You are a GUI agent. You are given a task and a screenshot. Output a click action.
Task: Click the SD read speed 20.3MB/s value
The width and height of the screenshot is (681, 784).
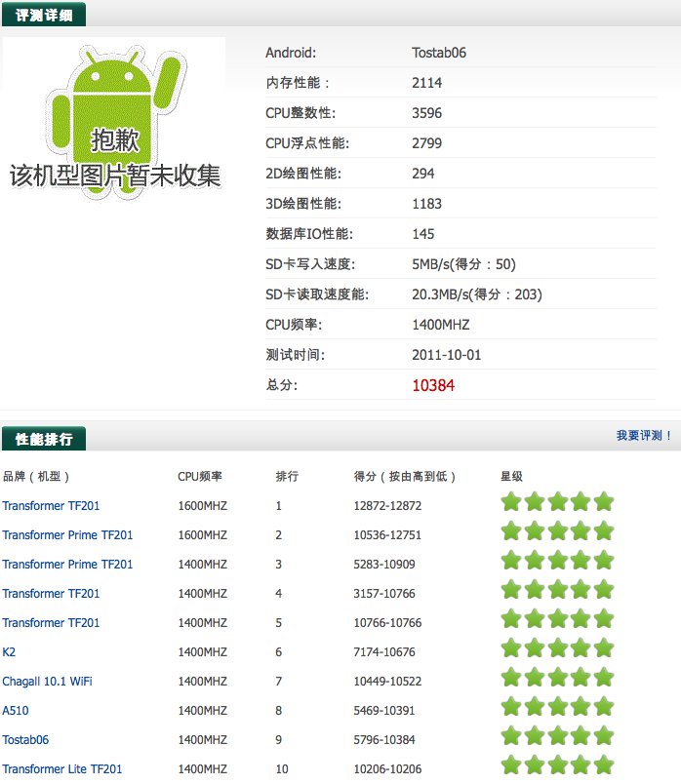pos(477,294)
